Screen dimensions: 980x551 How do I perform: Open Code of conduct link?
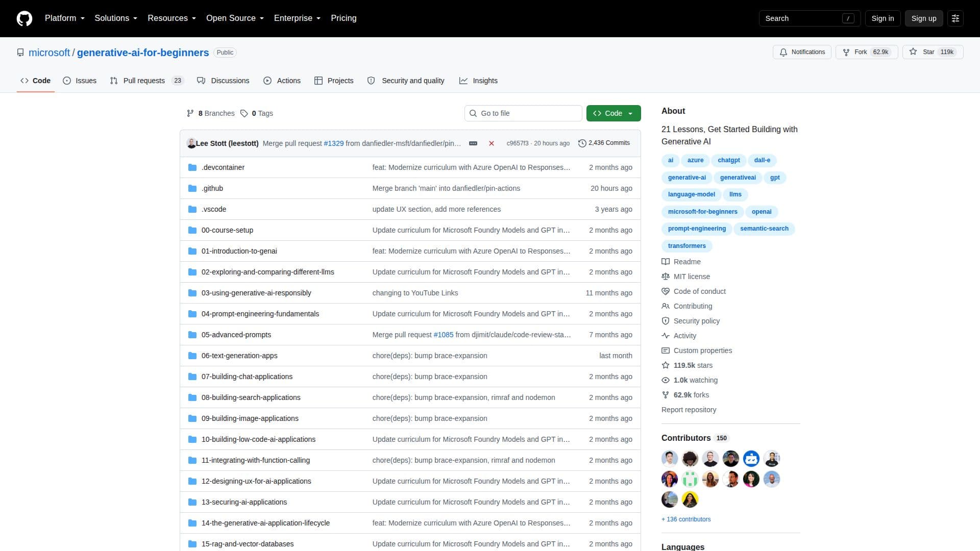point(693,291)
